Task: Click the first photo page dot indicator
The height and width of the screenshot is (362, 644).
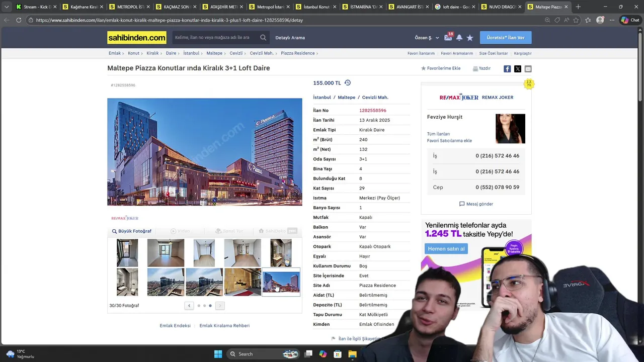Action: pyautogui.click(x=199, y=306)
